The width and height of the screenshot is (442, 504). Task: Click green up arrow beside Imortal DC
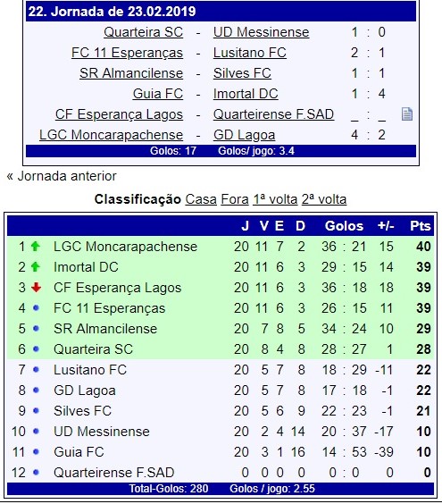[36, 267]
